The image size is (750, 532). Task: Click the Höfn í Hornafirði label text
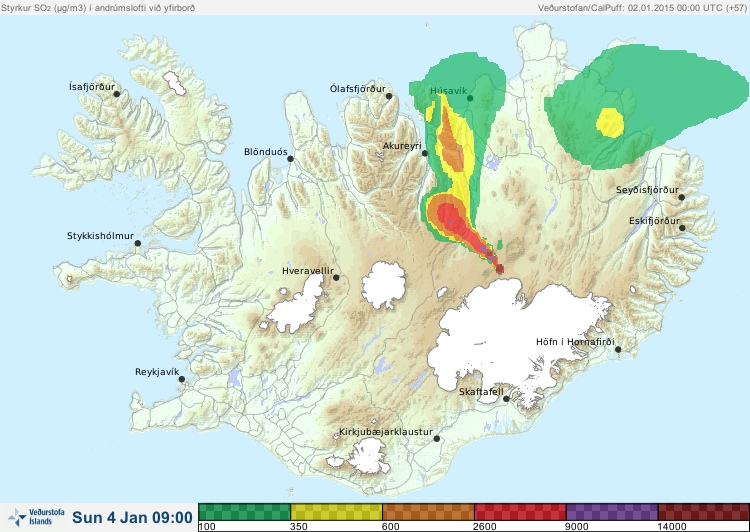coord(575,342)
